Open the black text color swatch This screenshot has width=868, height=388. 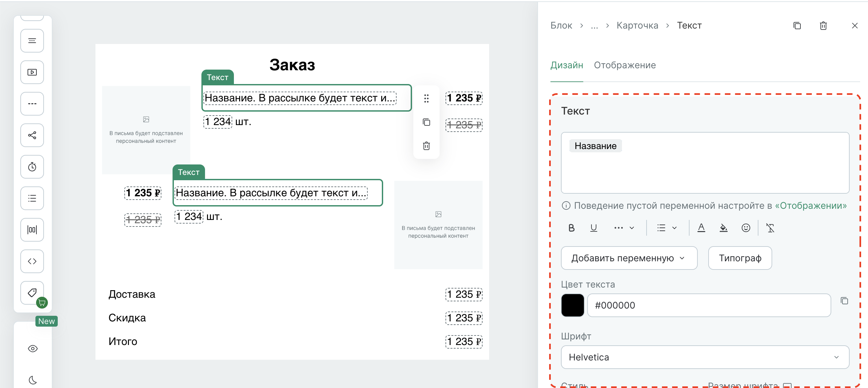(572, 305)
